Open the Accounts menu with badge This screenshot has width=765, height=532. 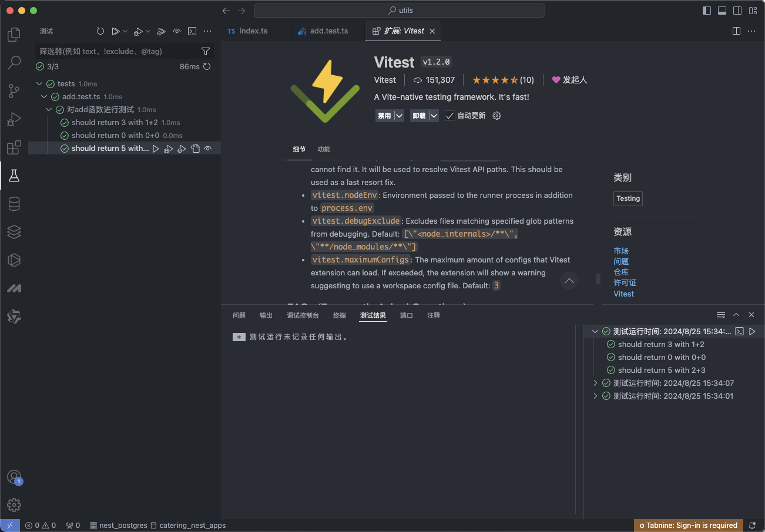tap(14, 477)
